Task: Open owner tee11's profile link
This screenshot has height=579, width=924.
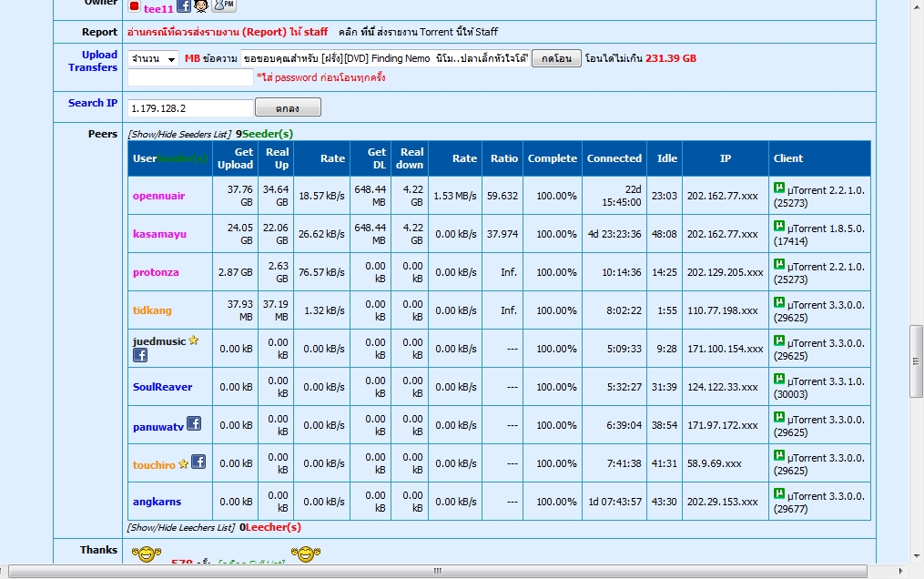Action: pyautogui.click(x=158, y=9)
